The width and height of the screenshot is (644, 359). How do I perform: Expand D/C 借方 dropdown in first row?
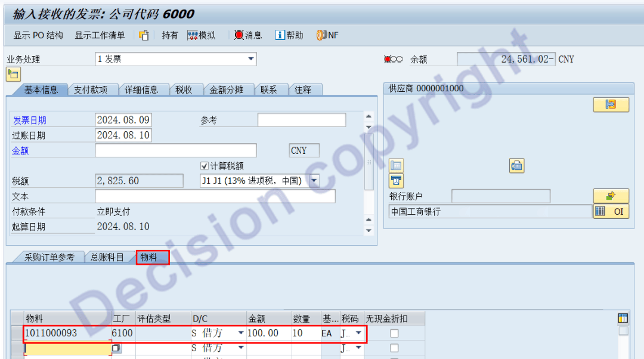coord(241,333)
